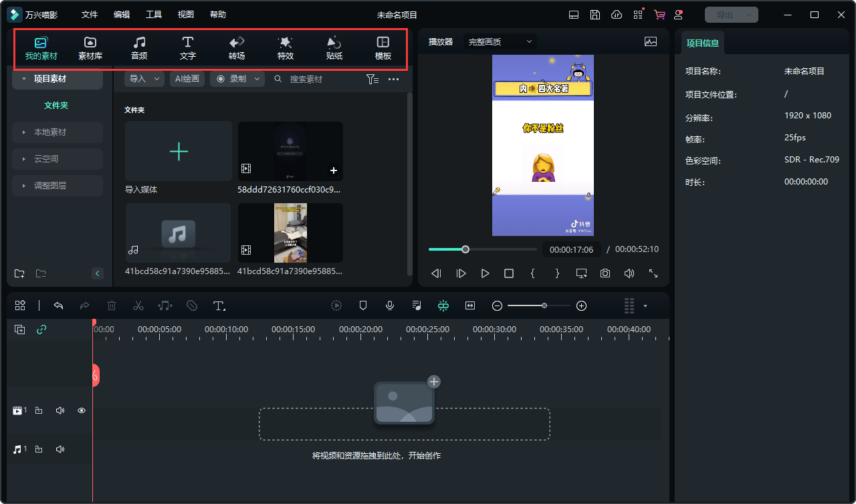Open the 工具 menu

(x=154, y=15)
